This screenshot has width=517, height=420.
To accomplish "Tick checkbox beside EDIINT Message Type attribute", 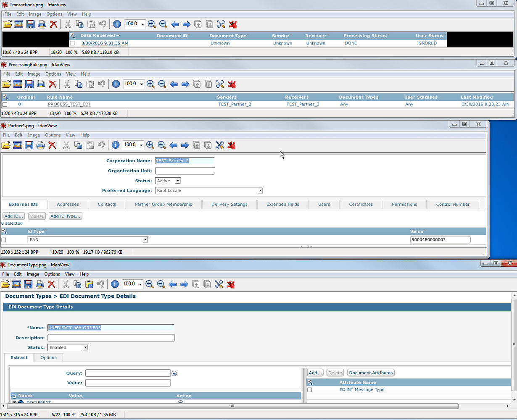I will (x=310, y=390).
